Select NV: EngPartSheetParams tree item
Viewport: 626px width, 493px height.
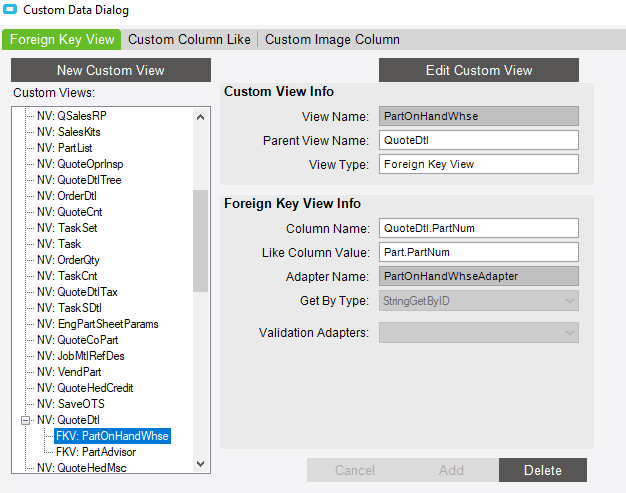(98, 324)
